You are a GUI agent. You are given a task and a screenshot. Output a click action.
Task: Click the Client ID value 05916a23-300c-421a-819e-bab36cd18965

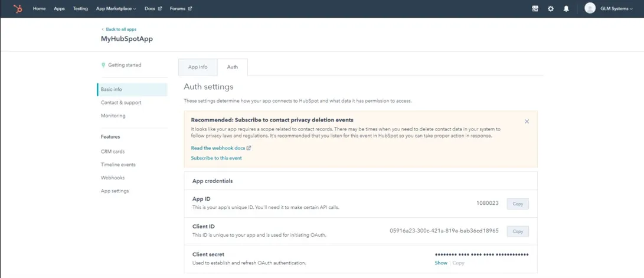[x=444, y=231]
